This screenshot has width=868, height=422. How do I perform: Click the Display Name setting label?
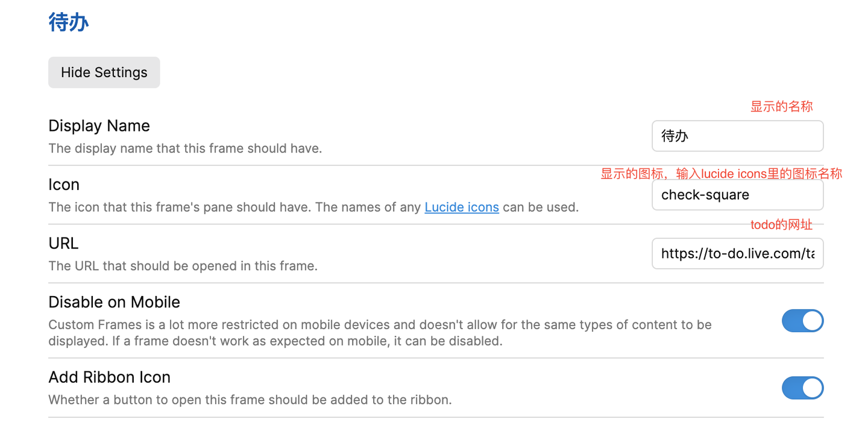[99, 125]
